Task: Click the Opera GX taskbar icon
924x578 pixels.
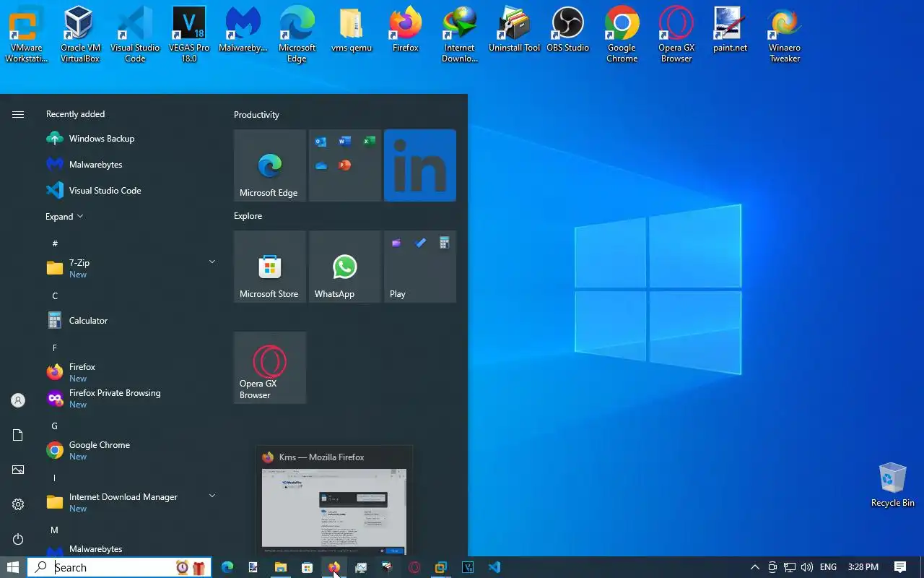Action: coord(414,567)
